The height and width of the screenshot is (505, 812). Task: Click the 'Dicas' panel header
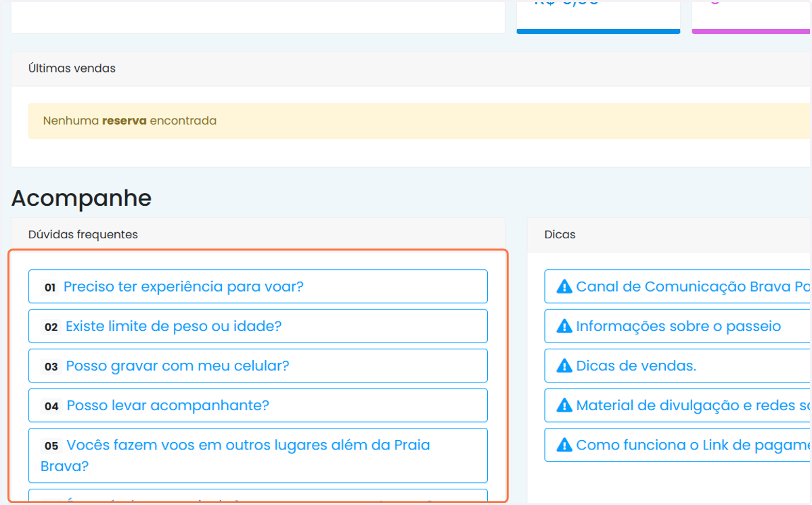pyautogui.click(x=670, y=234)
